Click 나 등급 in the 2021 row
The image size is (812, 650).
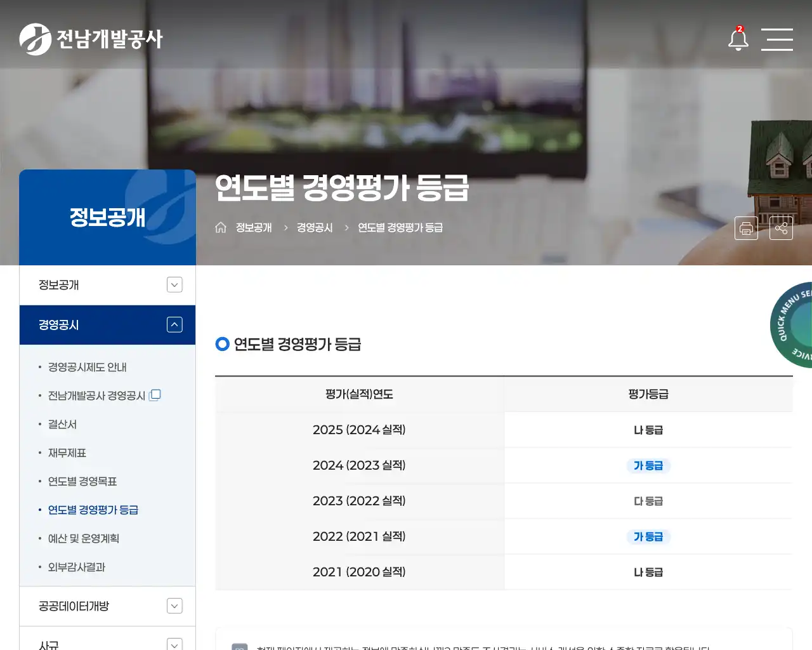pos(648,572)
